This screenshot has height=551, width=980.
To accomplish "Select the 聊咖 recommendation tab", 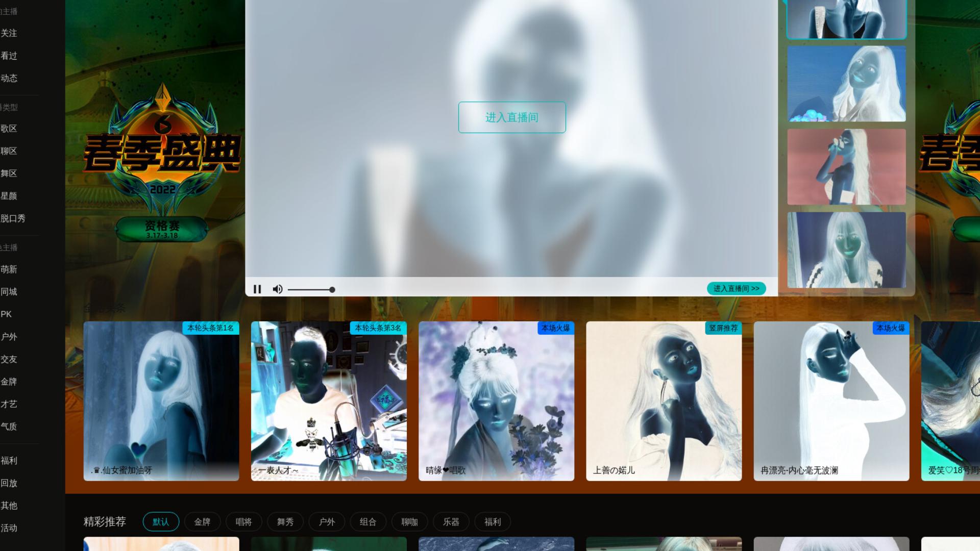I will [409, 522].
